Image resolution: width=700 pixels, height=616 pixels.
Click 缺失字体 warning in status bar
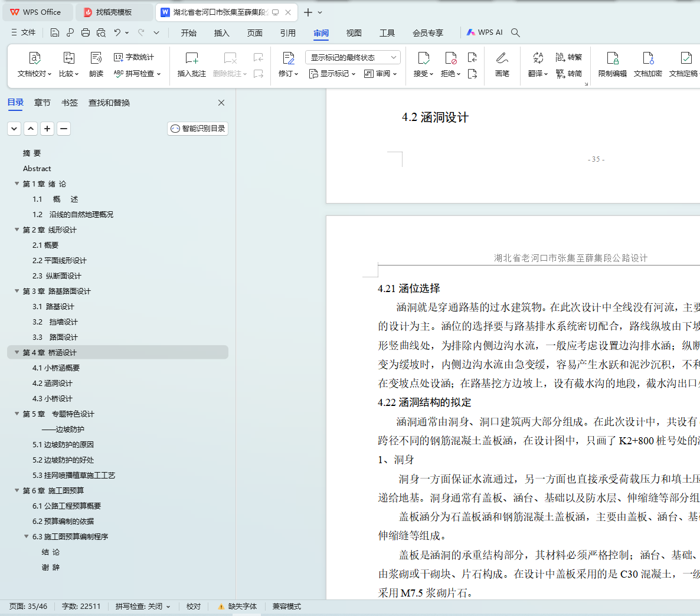[x=237, y=606]
